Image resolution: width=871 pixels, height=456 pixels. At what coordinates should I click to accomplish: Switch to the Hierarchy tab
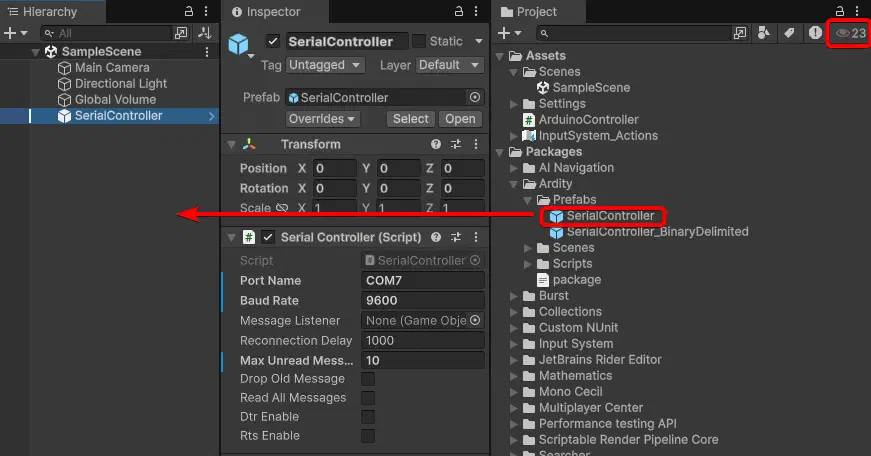point(43,12)
